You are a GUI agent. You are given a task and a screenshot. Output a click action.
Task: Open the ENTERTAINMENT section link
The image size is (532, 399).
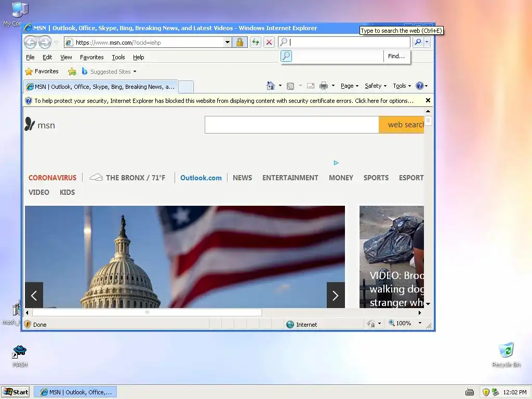click(x=290, y=178)
